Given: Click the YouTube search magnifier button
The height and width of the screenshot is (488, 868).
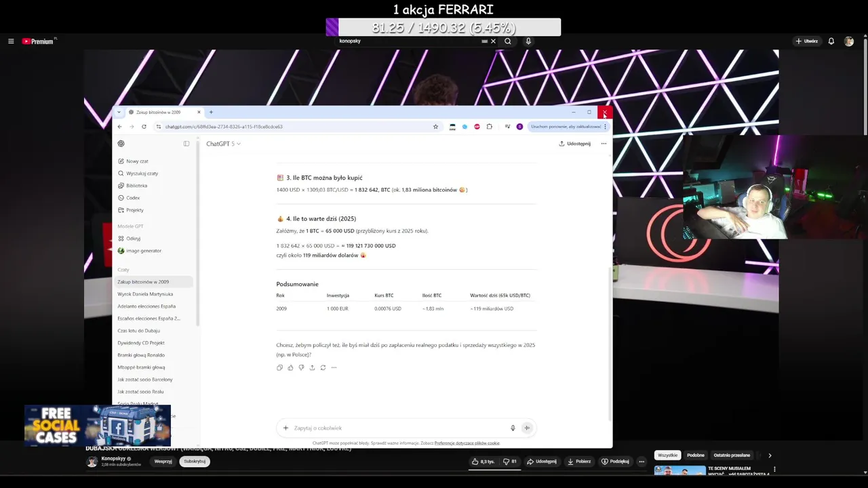Looking at the screenshot, I should (508, 41).
